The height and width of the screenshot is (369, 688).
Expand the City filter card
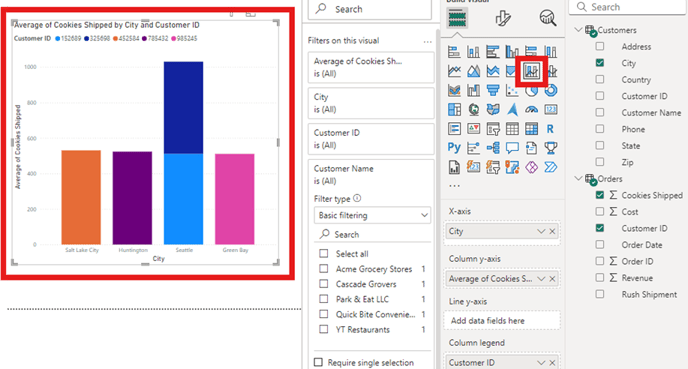tap(371, 103)
